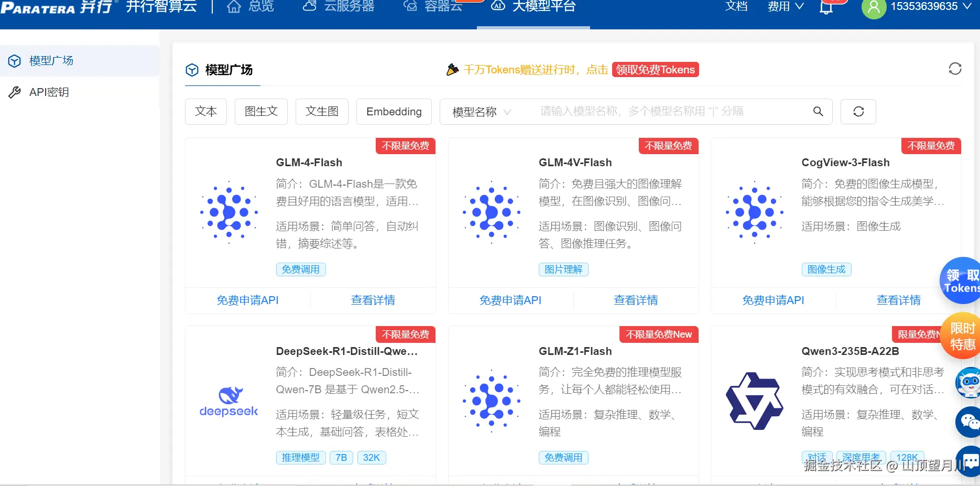The height and width of the screenshot is (486, 980).
Task: Click the 图像生成 tag on CogView-3-Flash
Action: (x=826, y=269)
